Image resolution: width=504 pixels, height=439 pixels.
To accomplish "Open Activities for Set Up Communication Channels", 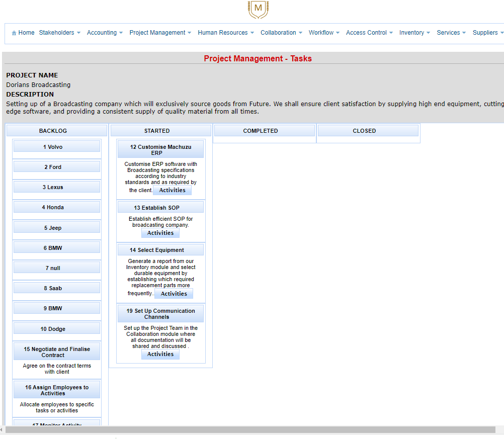I will pyautogui.click(x=160, y=355).
